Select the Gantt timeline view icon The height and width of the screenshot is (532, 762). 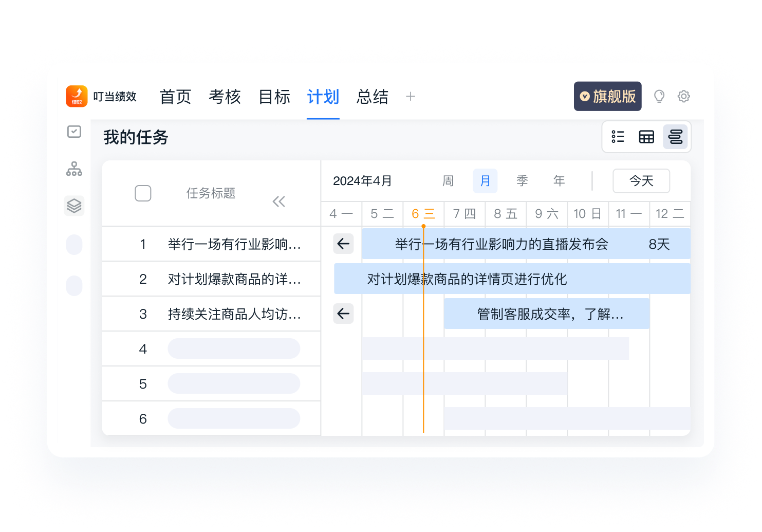click(675, 137)
